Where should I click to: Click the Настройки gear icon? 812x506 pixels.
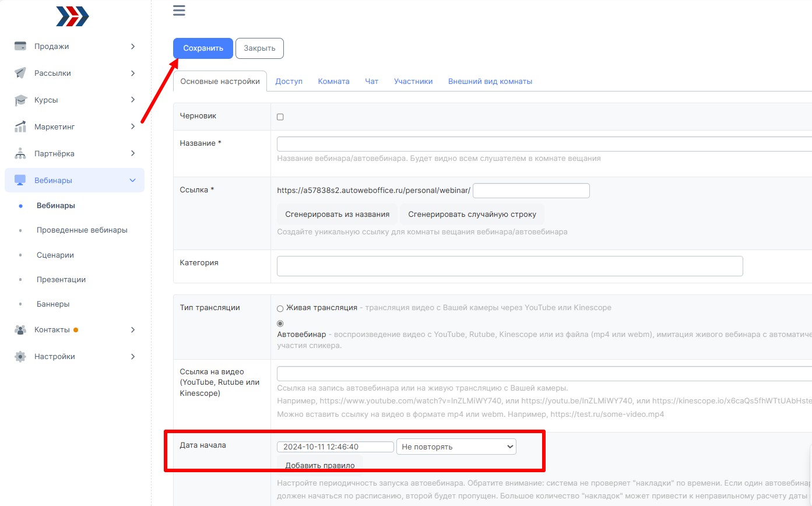point(20,356)
